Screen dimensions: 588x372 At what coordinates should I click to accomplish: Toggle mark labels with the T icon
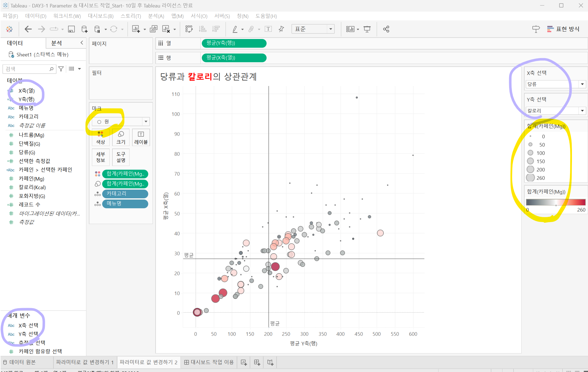268,29
